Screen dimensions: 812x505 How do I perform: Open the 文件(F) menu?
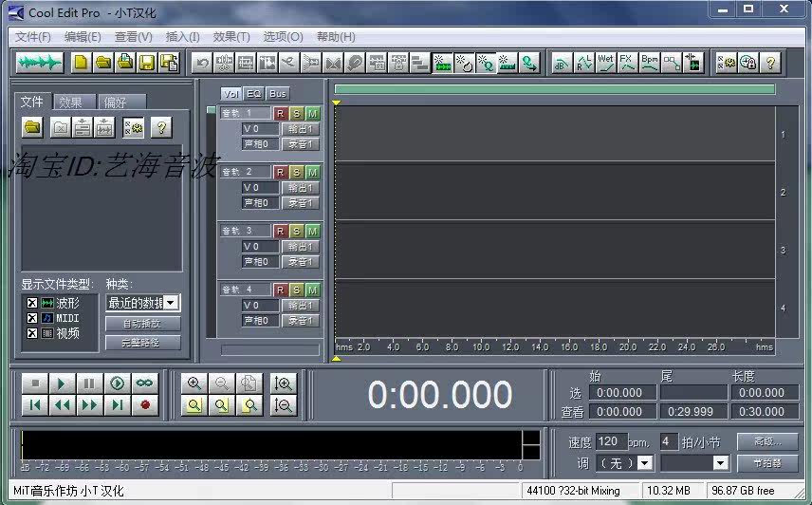[33, 37]
